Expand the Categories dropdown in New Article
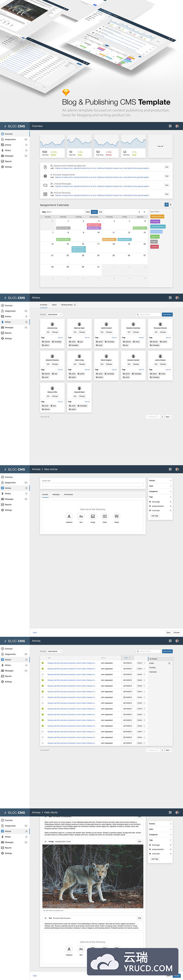 (160, 491)
